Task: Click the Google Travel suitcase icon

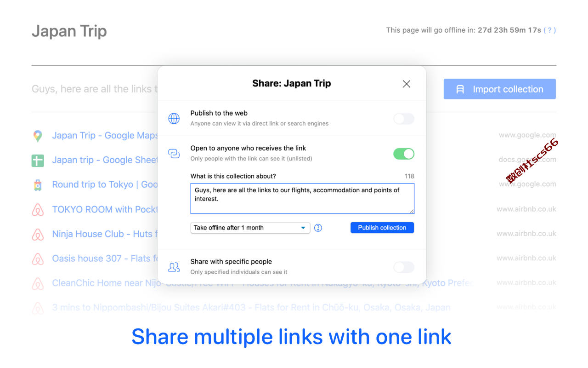Action: [x=38, y=185]
